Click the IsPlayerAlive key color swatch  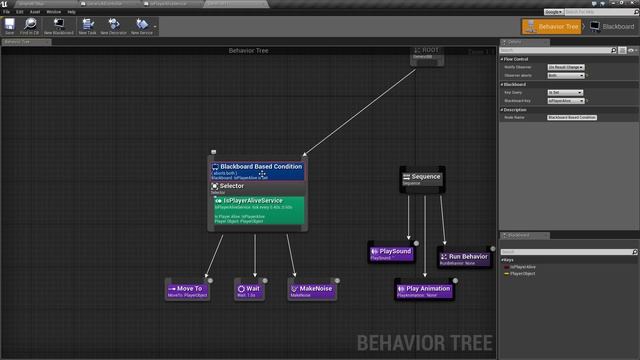coord(507,267)
